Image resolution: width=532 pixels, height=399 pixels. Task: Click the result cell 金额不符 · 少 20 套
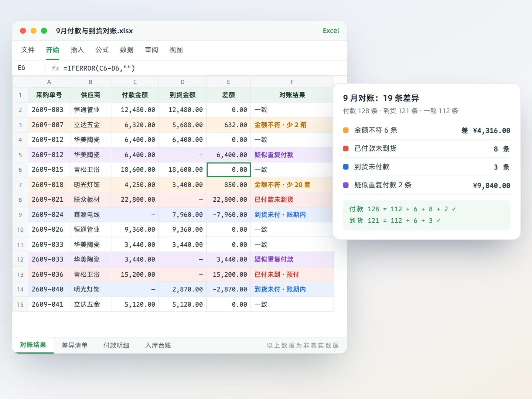292,185
